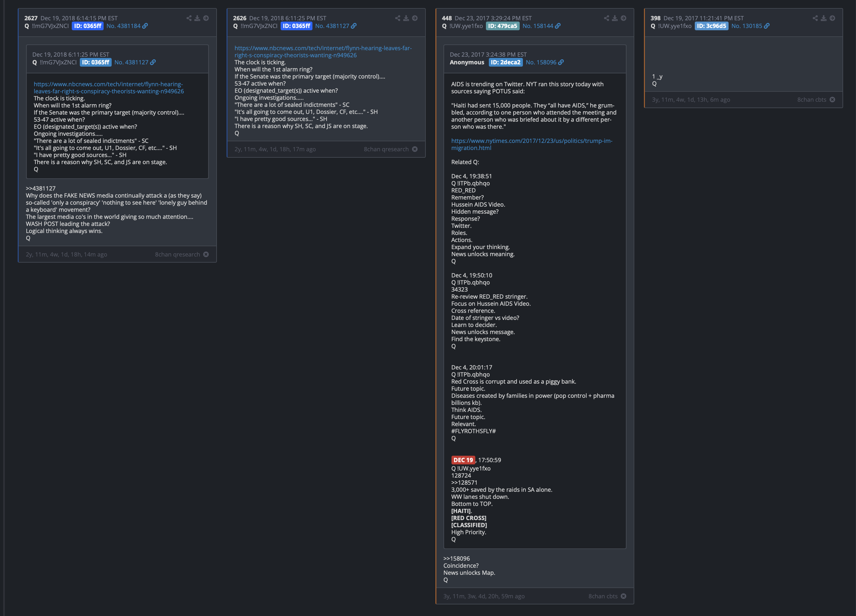The height and width of the screenshot is (616, 856).
Task: Click 'News unlocks Map.' line
Action: click(x=469, y=573)
